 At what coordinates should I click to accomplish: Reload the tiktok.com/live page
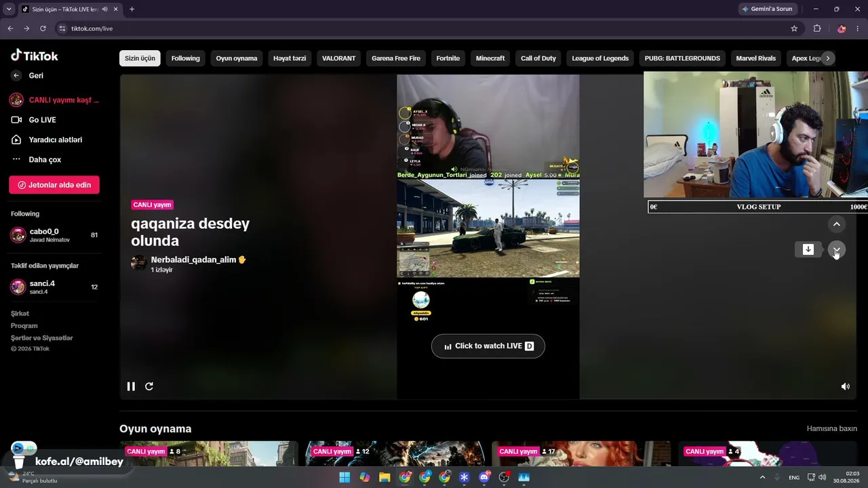pyautogui.click(x=43, y=28)
